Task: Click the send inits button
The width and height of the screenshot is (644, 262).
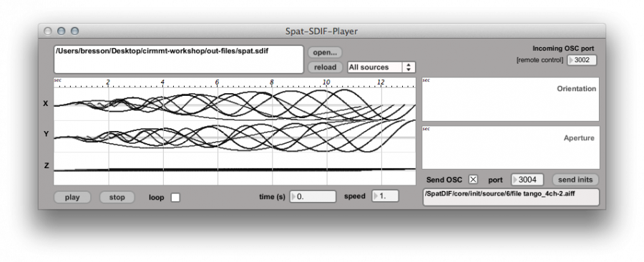Action: click(x=575, y=180)
